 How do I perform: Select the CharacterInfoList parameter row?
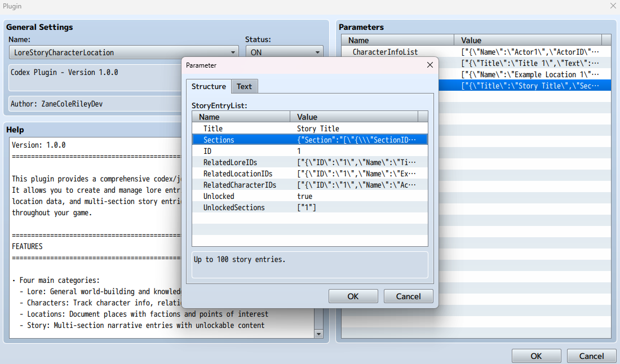[x=476, y=52]
